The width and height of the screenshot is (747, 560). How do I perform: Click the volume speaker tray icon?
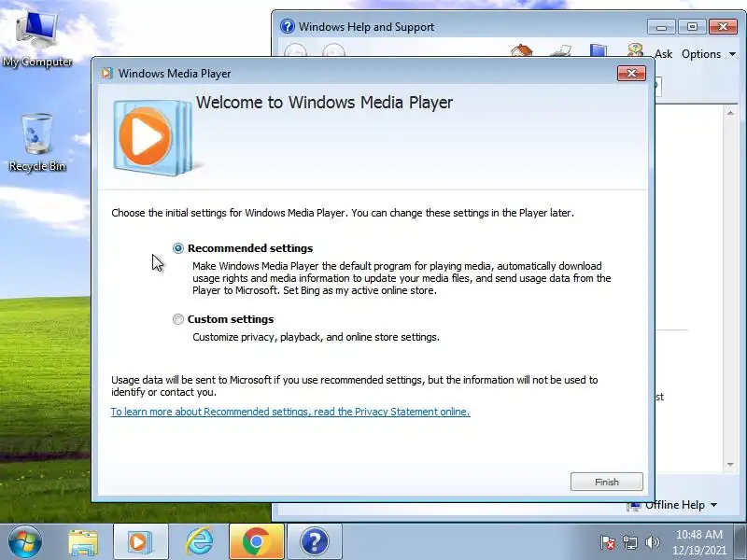[x=652, y=542]
